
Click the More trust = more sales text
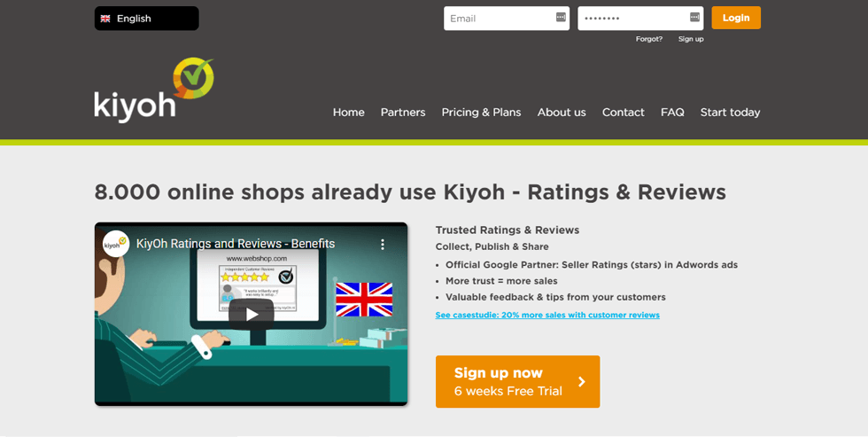tap(501, 281)
